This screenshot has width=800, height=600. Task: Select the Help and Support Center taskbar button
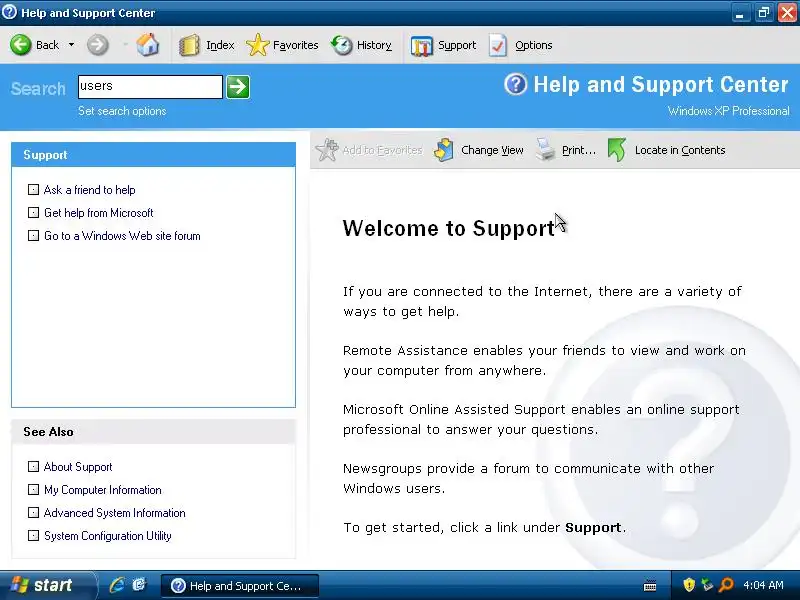tap(240, 586)
